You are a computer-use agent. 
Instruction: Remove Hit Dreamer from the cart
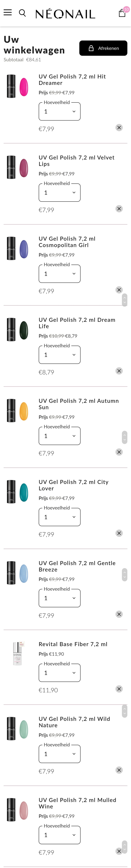119,128
